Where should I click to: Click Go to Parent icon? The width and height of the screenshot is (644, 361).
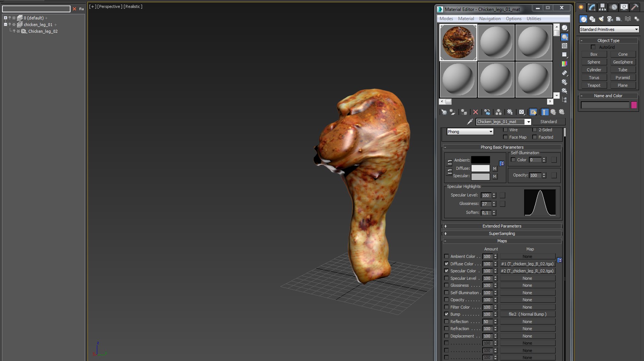[x=553, y=112]
